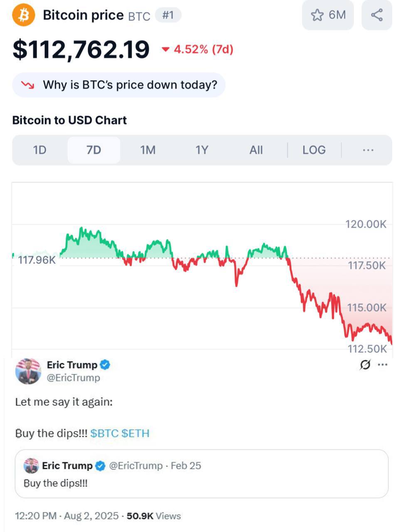Click Eric Trump's profile avatar

(28, 371)
